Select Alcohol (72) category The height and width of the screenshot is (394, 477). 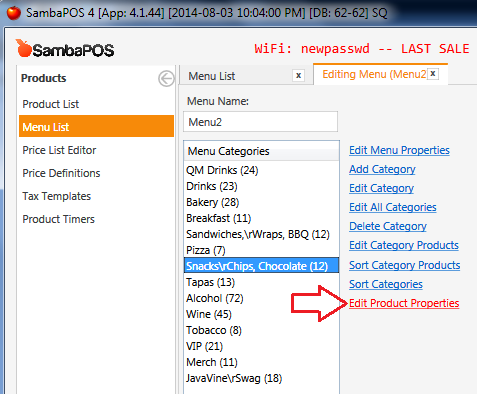coord(261,298)
